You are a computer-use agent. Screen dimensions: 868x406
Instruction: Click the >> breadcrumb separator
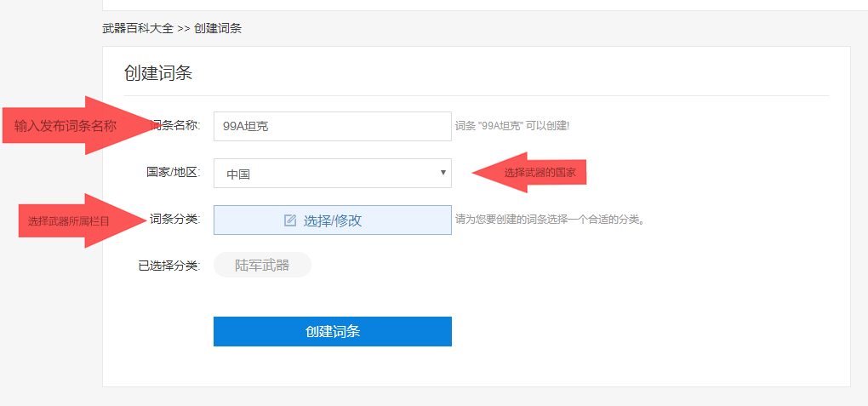183,28
